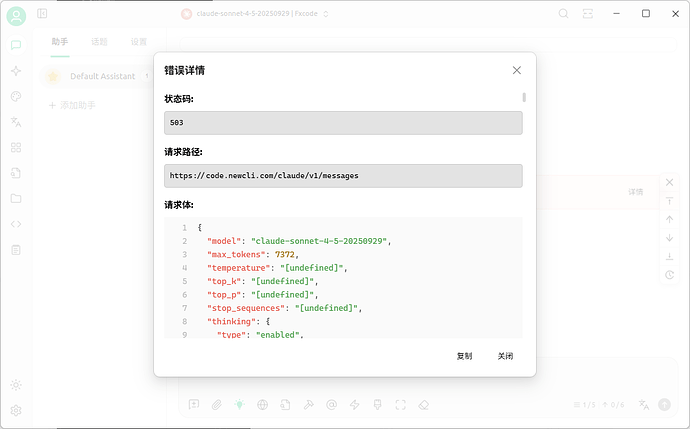The height and width of the screenshot is (429, 690).
Task: Click the 关闭 close button
Action: 505,356
